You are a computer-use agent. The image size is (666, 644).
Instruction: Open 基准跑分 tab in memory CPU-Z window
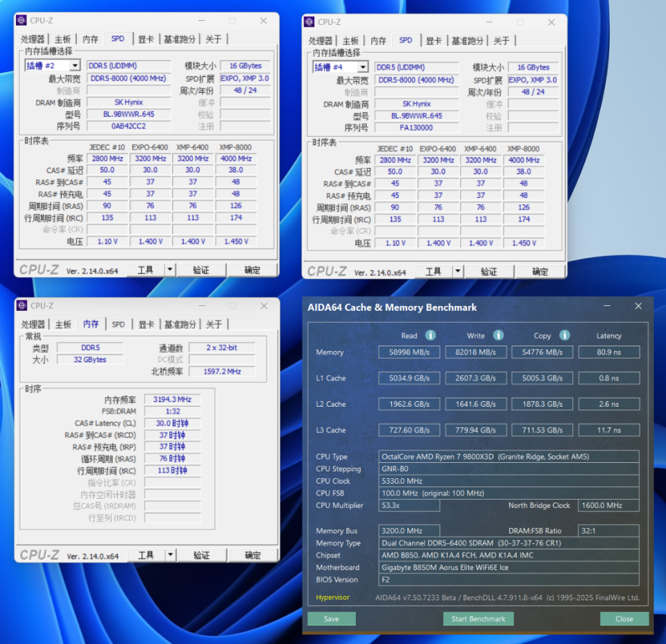click(180, 324)
